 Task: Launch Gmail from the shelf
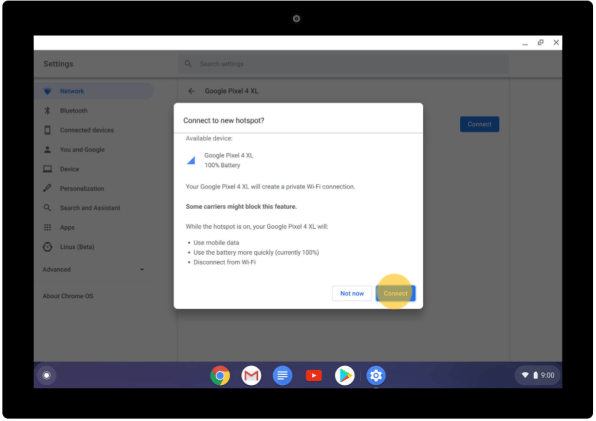coord(251,375)
